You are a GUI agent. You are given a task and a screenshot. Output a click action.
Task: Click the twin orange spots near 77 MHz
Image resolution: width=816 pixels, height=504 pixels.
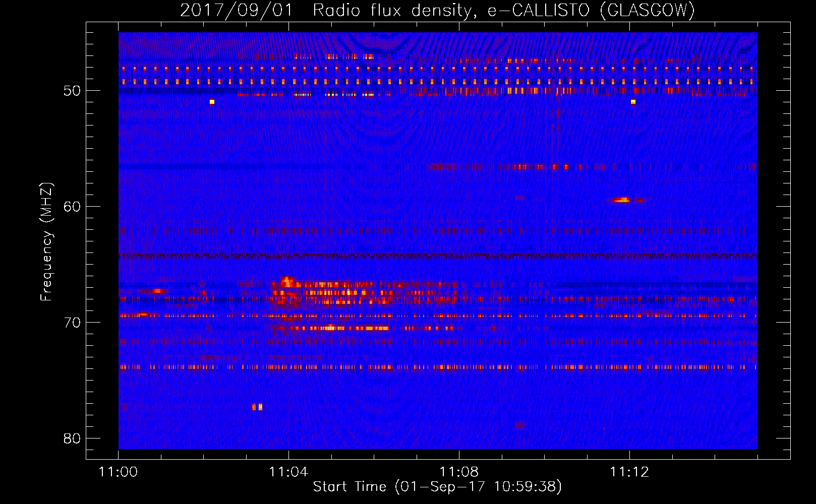tap(257, 407)
